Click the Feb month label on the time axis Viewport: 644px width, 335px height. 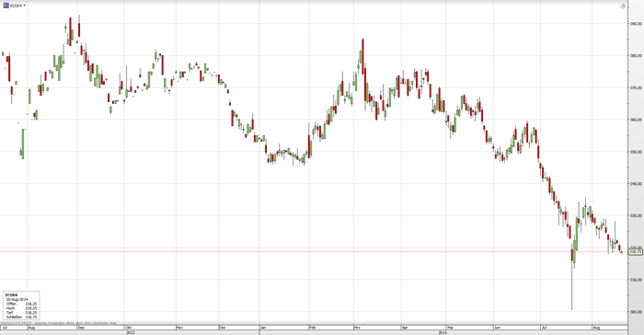(313, 328)
